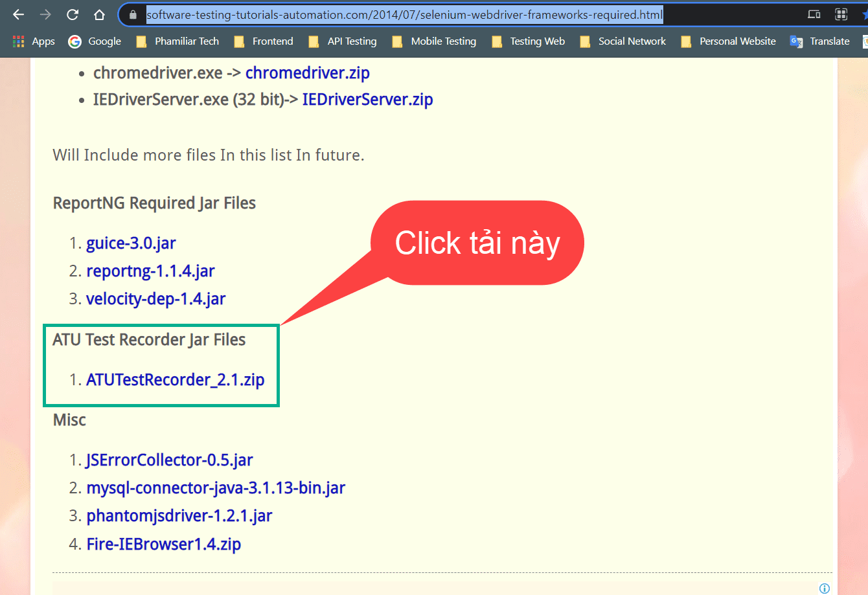This screenshot has width=868, height=595.
Task: Open the Apps grid shortcut
Action: click(x=34, y=41)
